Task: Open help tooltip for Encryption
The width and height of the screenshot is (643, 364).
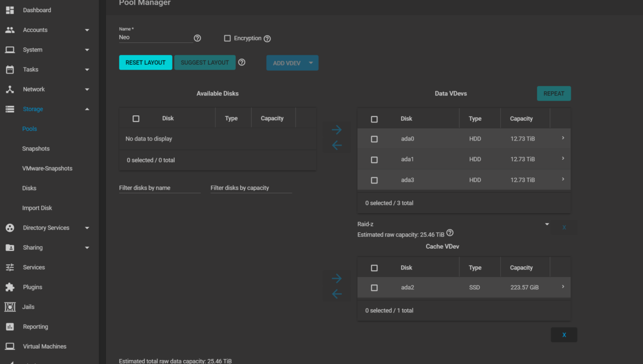Action: pos(267,38)
